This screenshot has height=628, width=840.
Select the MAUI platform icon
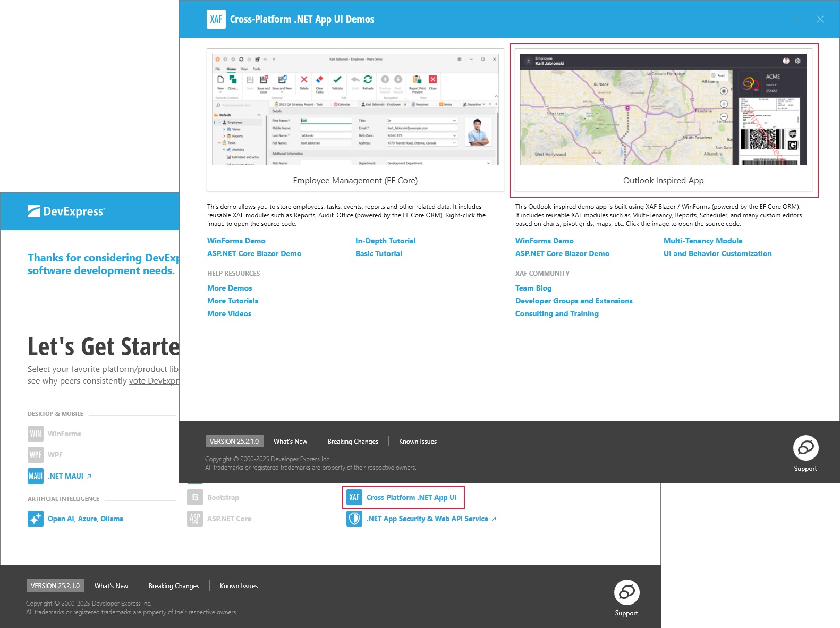point(36,476)
